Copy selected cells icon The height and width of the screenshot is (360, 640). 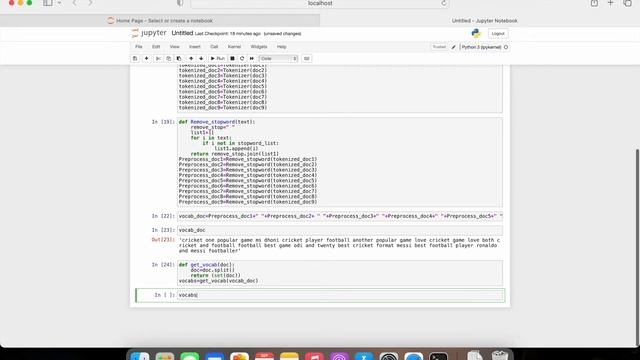pos(169,58)
